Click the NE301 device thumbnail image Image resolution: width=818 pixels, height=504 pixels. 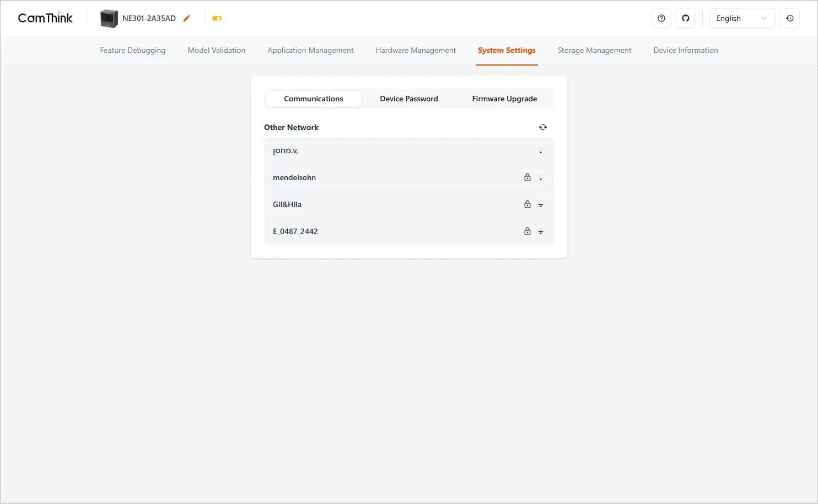tap(109, 18)
